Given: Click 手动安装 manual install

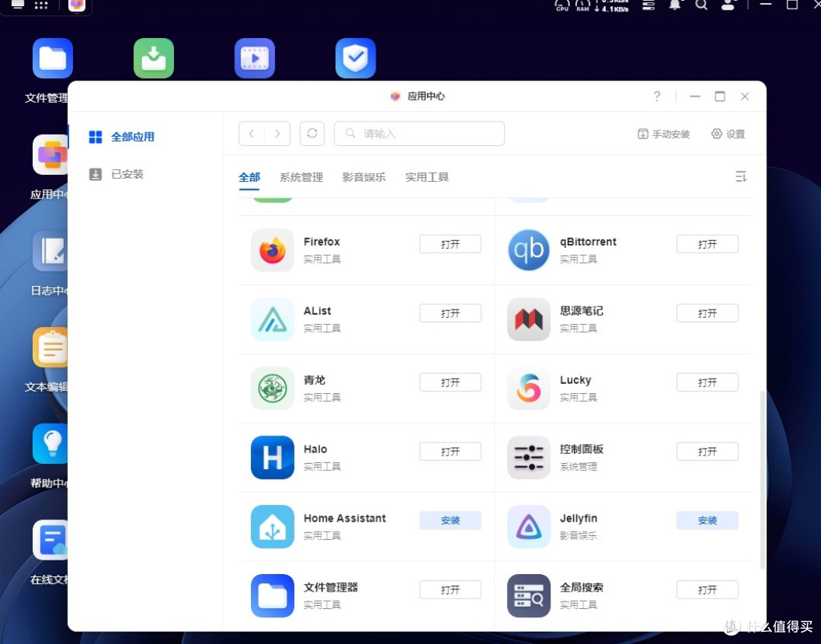Looking at the screenshot, I should [x=664, y=134].
